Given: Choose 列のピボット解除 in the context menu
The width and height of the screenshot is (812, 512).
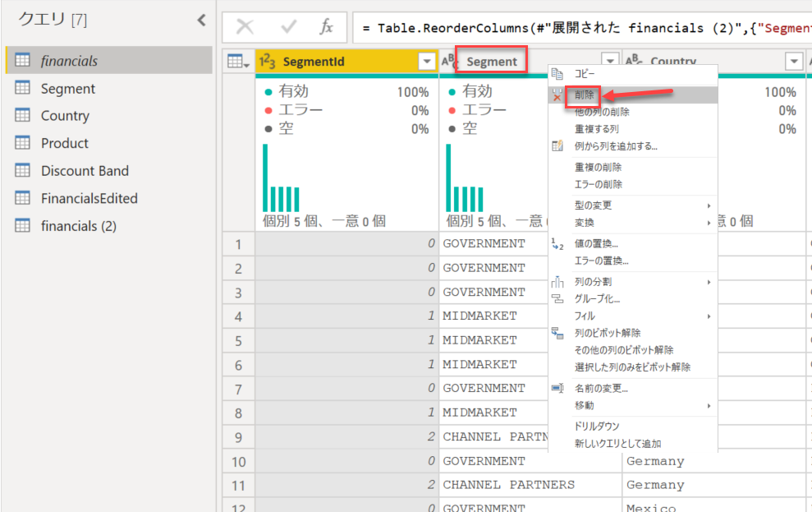Looking at the screenshot, I should [x=633, y=333].
